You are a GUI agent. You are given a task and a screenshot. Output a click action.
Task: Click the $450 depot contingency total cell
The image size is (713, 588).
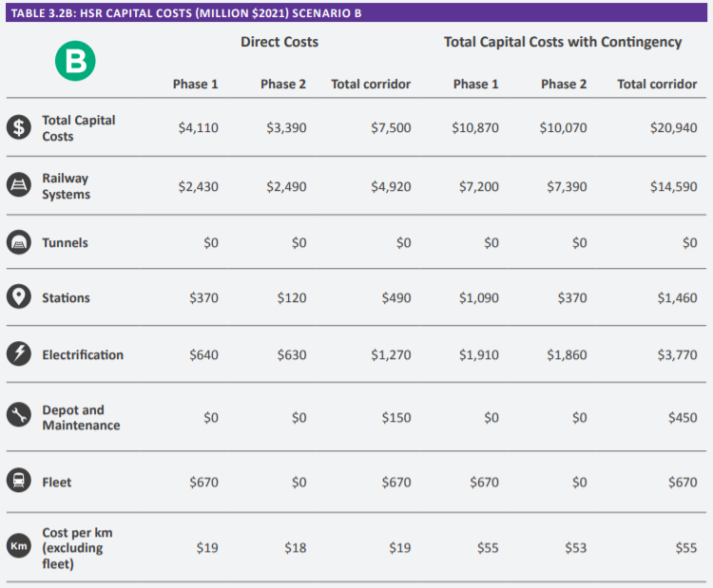tap(682, 417)
